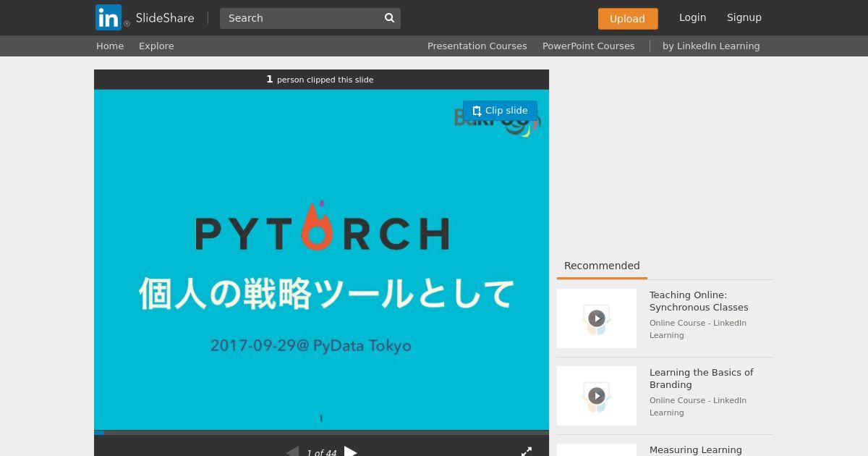868x456 pixels.
Task: Click the slideshow progress bar
Action: [321, 433]
